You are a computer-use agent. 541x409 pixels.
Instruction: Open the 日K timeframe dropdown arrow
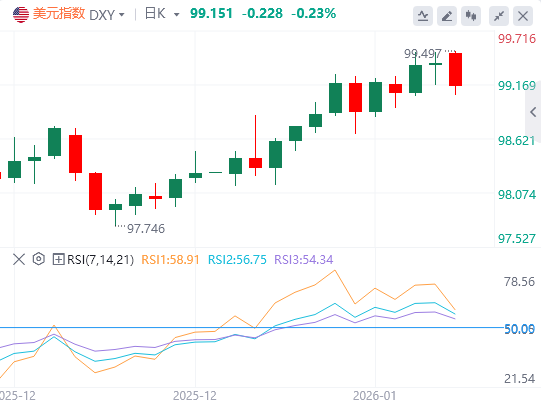click(177, 14)
